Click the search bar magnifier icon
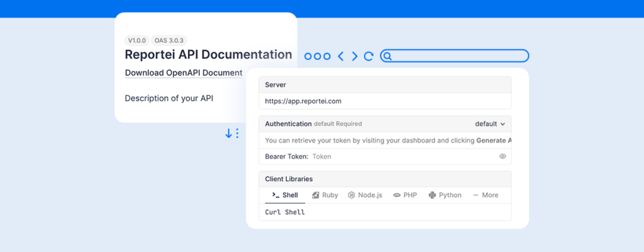644x252 pixels. coord(387,56)
